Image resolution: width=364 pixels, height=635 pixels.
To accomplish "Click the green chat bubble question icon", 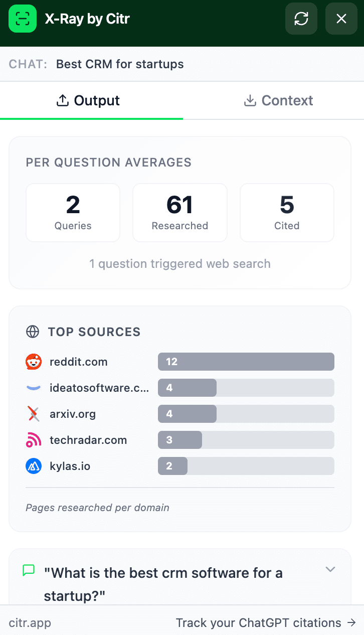I will click(x=29, y=570).
